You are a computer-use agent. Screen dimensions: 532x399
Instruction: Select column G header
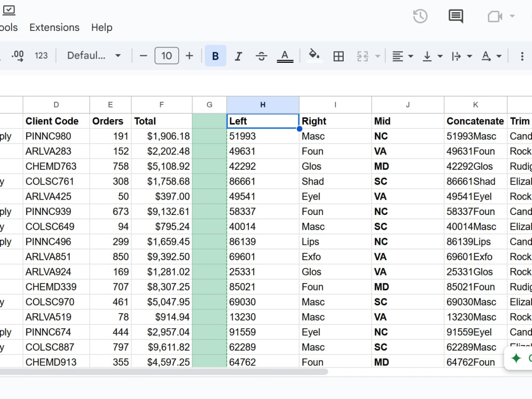[209, 105]
